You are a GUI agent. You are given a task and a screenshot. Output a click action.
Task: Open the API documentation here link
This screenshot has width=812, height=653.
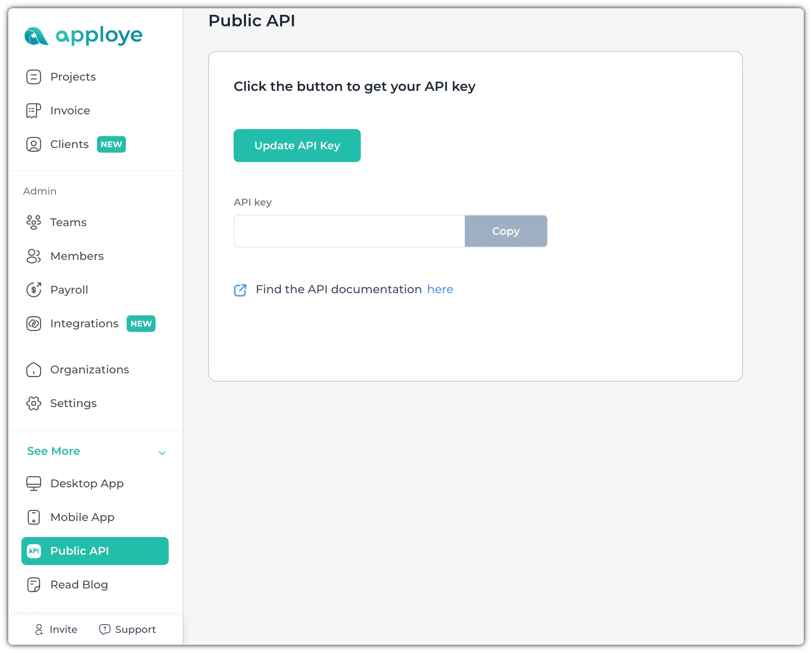click(440, 289)
